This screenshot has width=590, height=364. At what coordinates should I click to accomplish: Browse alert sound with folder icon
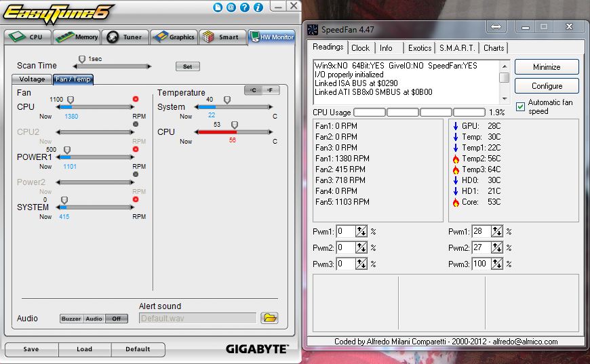[x=270, y=318]
